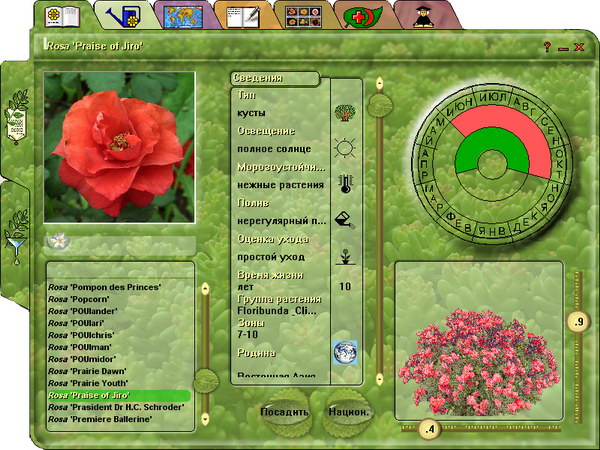Click the простой уход value
Viewport: 600px width, 450px height.
click(x=271, y=257)
